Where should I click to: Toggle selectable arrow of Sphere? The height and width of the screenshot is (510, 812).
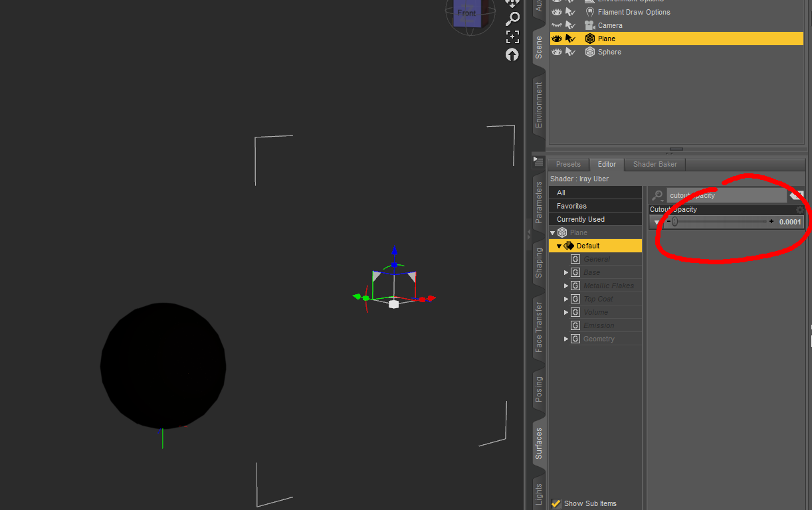coord(570,52)
